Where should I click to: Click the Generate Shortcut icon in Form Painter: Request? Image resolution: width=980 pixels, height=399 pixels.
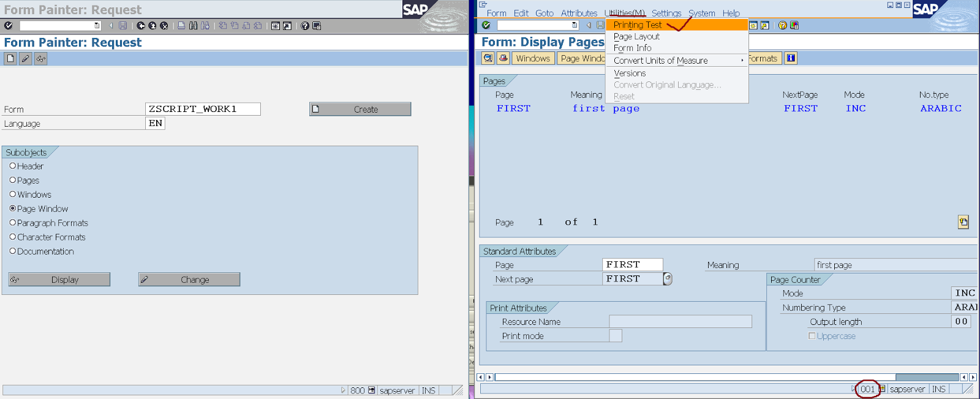(287, 26)
